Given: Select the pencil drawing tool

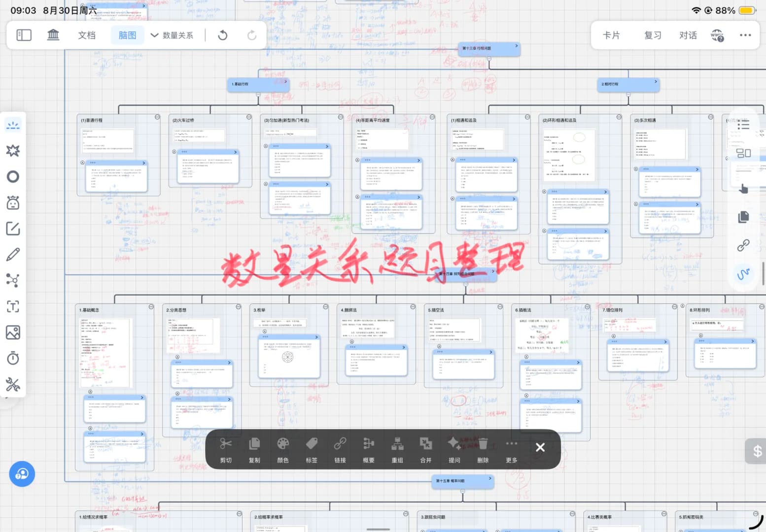Looking at the screenshot, I should [x=13, y=255].
